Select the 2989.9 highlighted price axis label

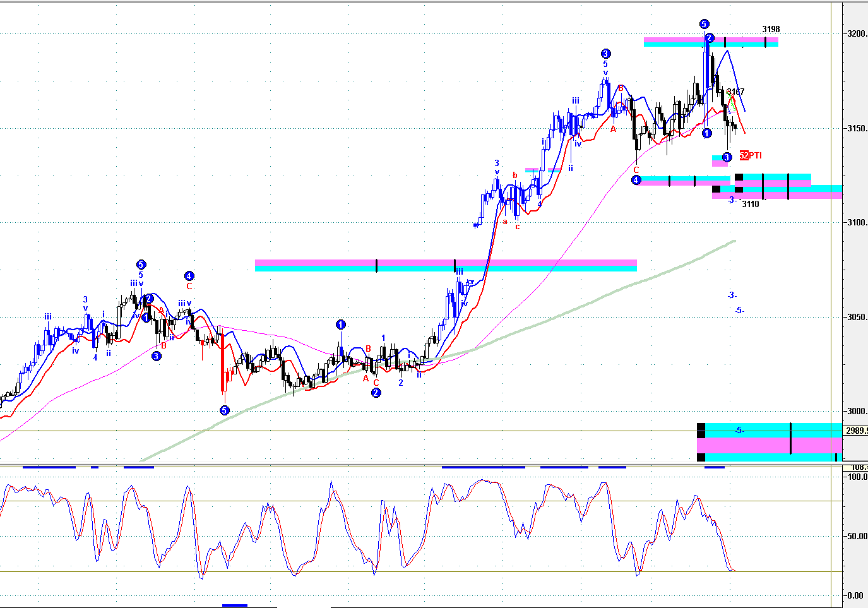coord(855,431)
